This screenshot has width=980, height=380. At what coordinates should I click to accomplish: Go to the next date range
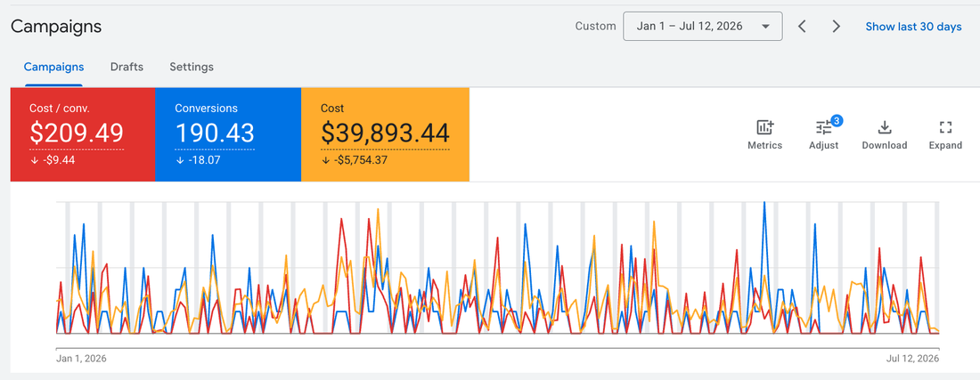click(836, 26)
